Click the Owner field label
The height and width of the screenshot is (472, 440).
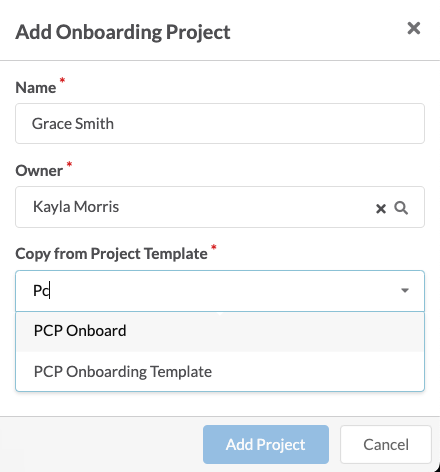[39, 171]
